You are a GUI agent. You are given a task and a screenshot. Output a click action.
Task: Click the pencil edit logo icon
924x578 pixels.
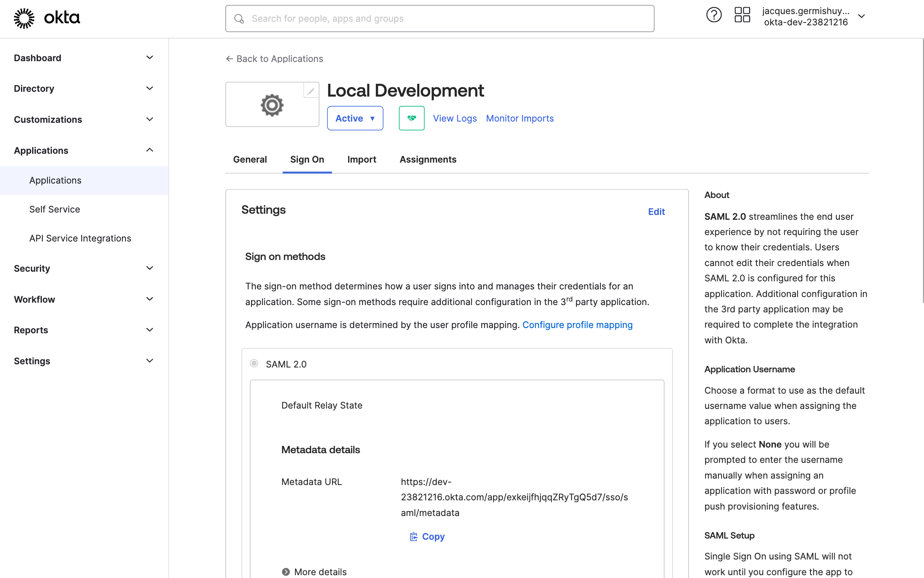pos(311,91)
